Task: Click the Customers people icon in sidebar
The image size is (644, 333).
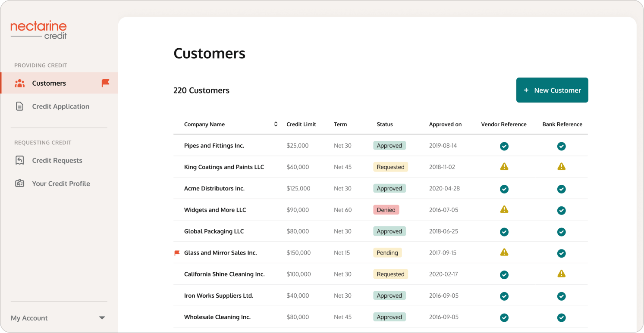Action: [19, 83]
